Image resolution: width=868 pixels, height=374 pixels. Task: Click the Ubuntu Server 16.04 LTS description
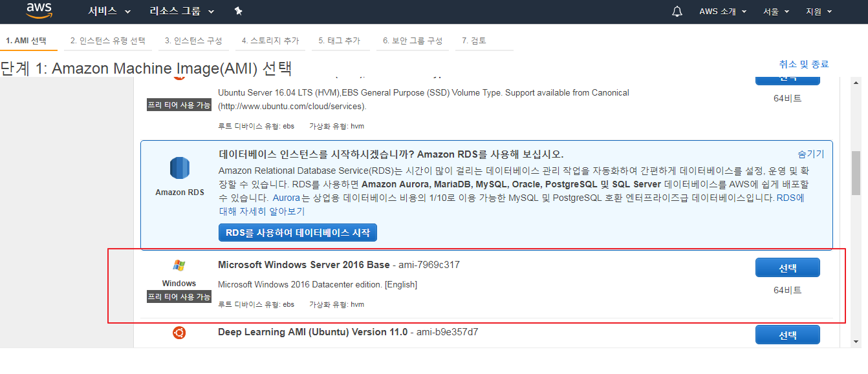tap(424, 99)
